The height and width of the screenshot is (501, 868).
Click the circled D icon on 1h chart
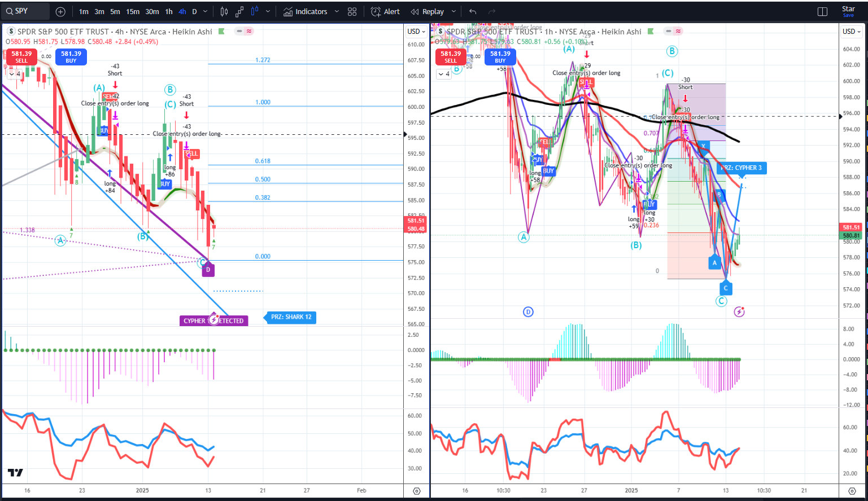[528, 311]
